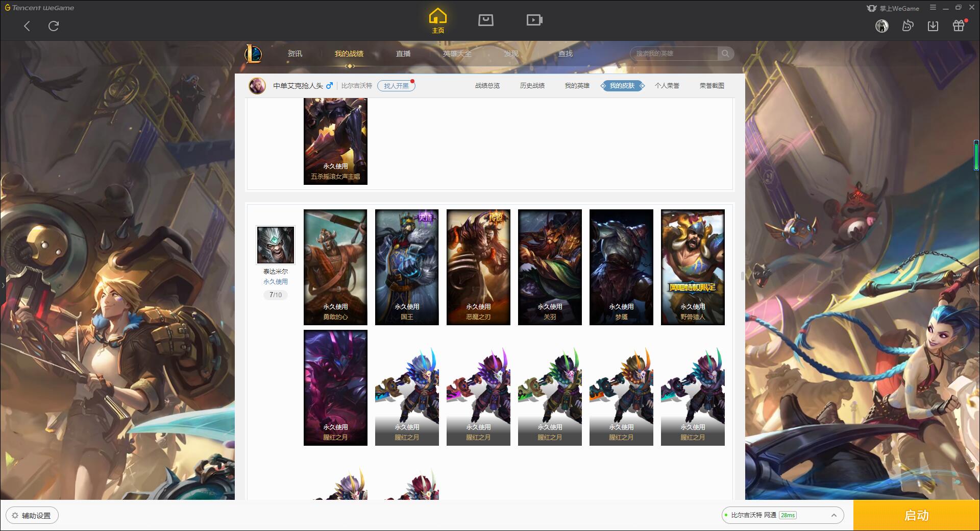Viewport: 980px width, 531px height.
Task: Open the 五杀摇滚女声主唱 skin card
Action: tap(335, 141)
